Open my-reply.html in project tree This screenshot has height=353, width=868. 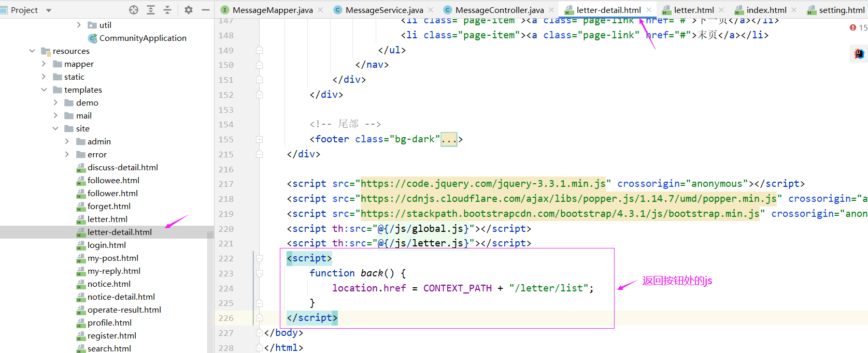pos(114,271)
